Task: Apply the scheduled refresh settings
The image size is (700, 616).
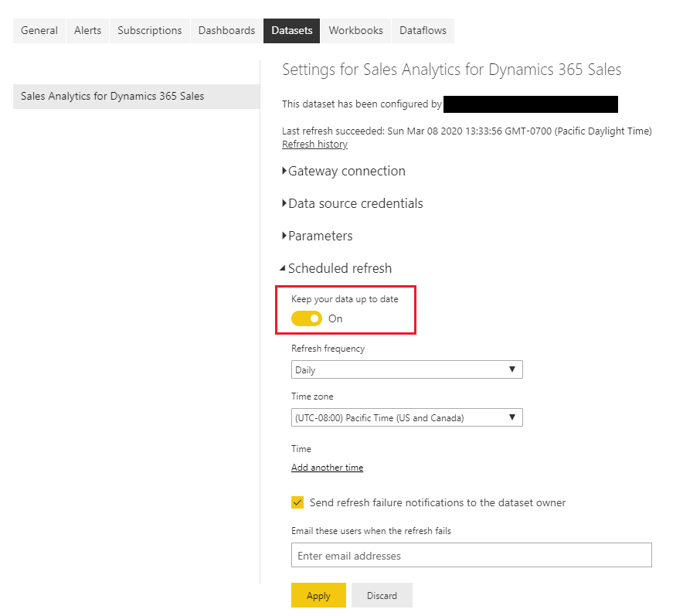Action: (319, 595)
